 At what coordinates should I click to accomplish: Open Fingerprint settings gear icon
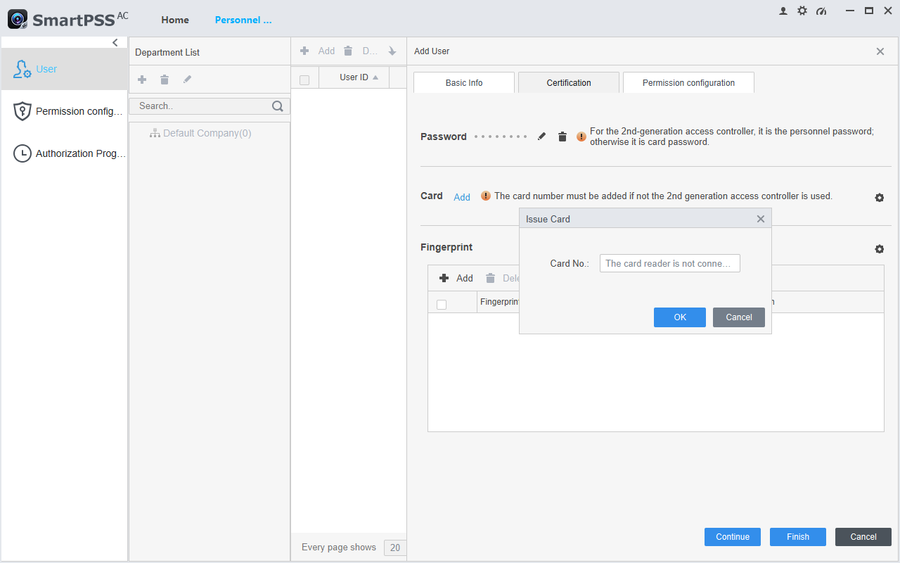coord(879,249)
